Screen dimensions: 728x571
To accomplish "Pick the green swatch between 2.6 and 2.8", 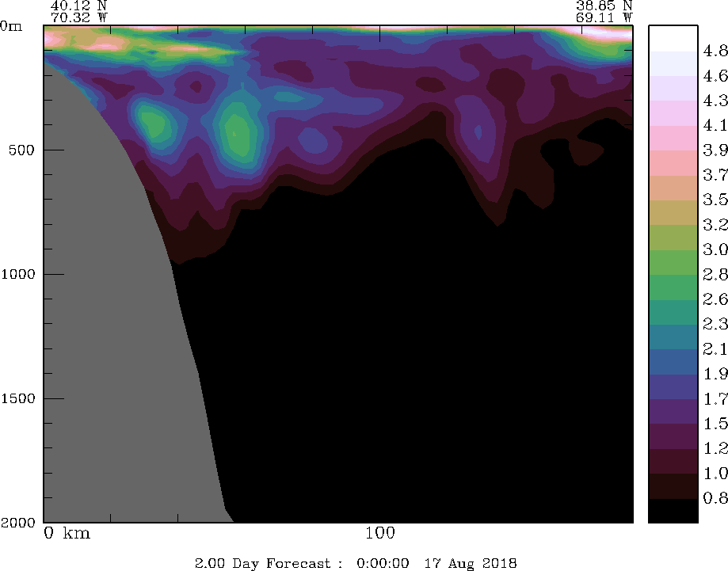I will [x=673, y=287].
